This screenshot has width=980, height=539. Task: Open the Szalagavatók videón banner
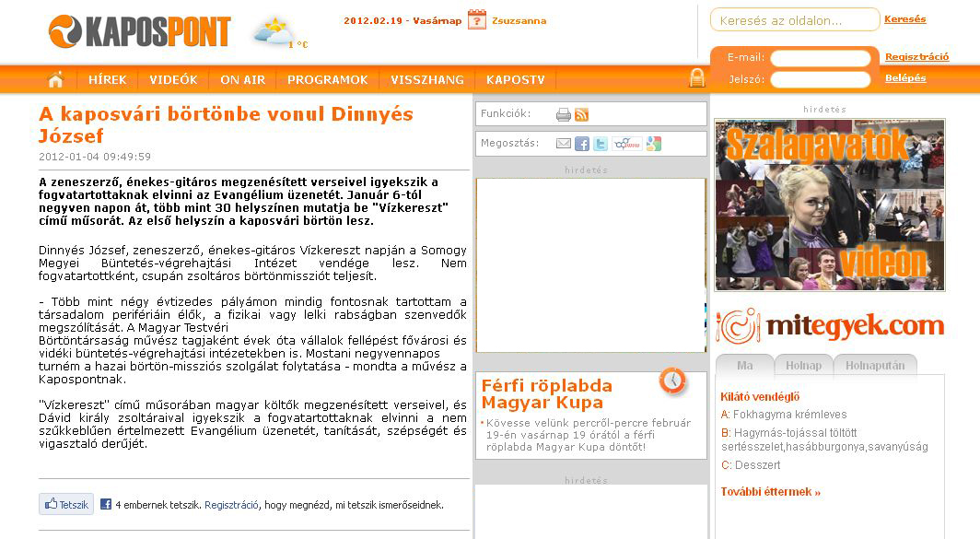[x=830, y=205]
